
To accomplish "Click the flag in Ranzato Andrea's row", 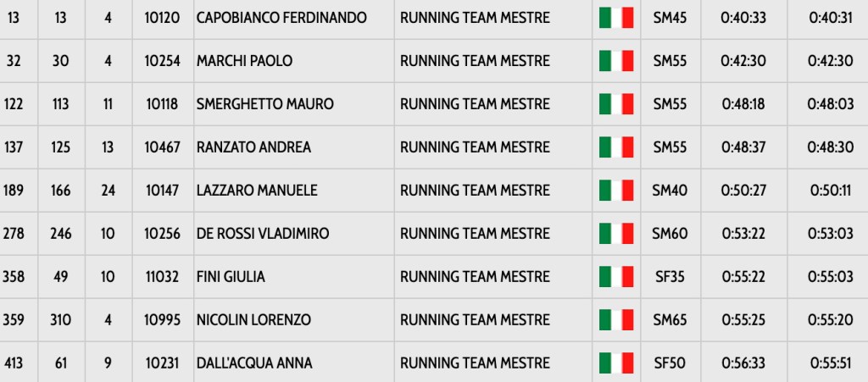I will click(616, 147).
